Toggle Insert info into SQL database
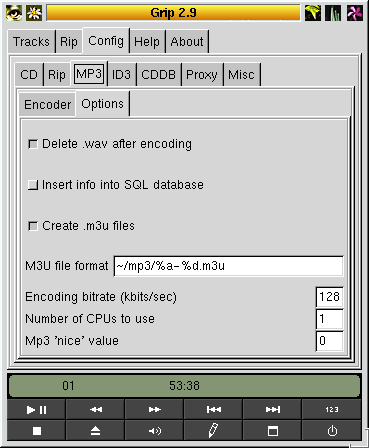 click(33, 185)
